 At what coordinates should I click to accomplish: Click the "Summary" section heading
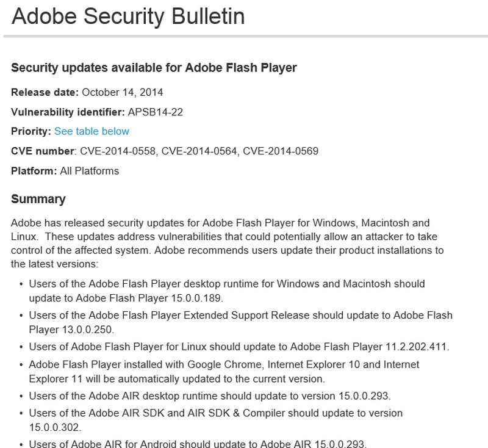click(x=38, y=199)
